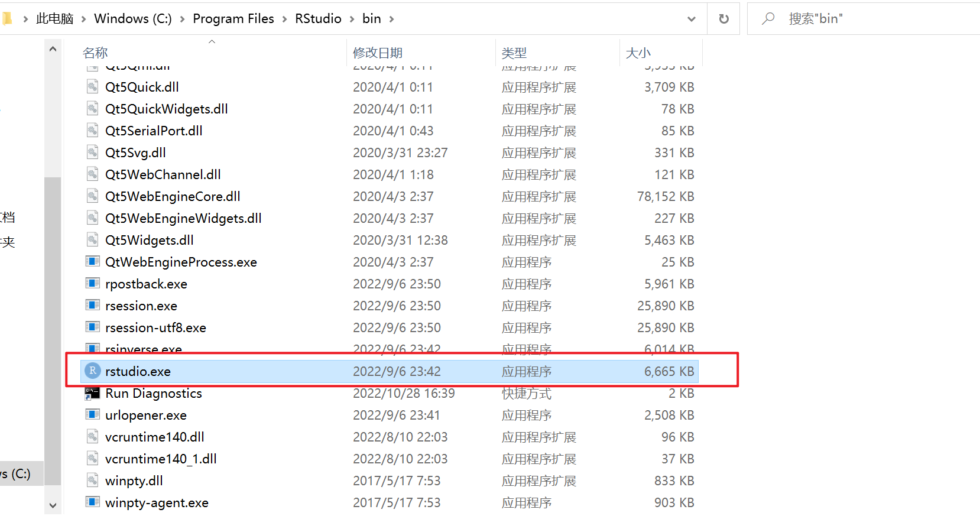Click the Qt5QuickWidgets.dll file icon

coord(93,109)
